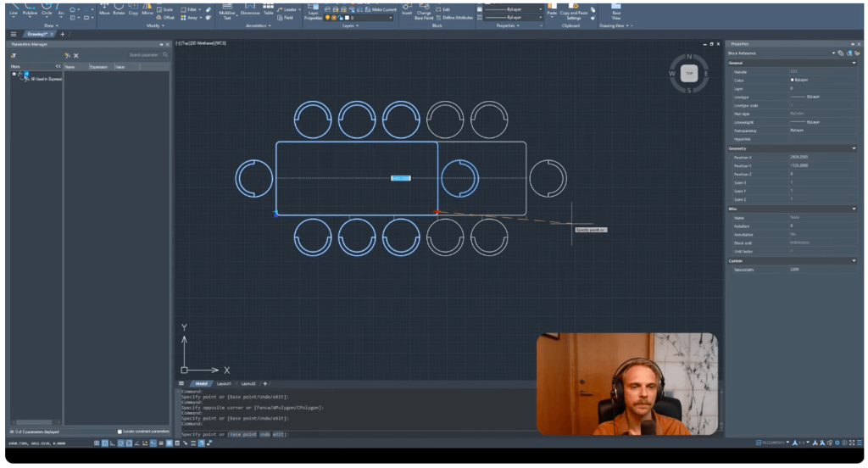This screenshot has height=468, width=868.
Task: Toggle grid display in status bar
Action: click(x=97, y=443)
